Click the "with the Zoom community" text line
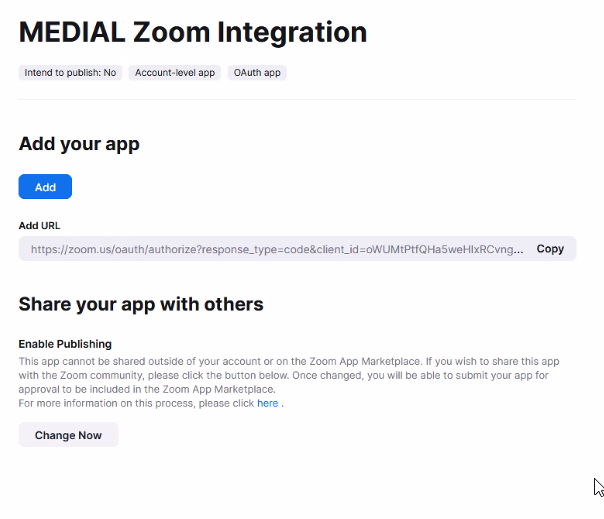 [283, 375]
